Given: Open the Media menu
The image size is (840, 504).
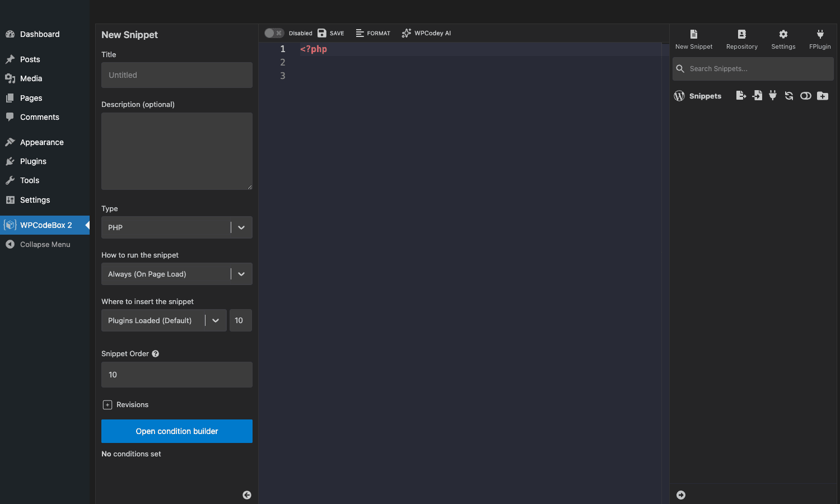Looking at the screenshot, I should coord(45,78).
